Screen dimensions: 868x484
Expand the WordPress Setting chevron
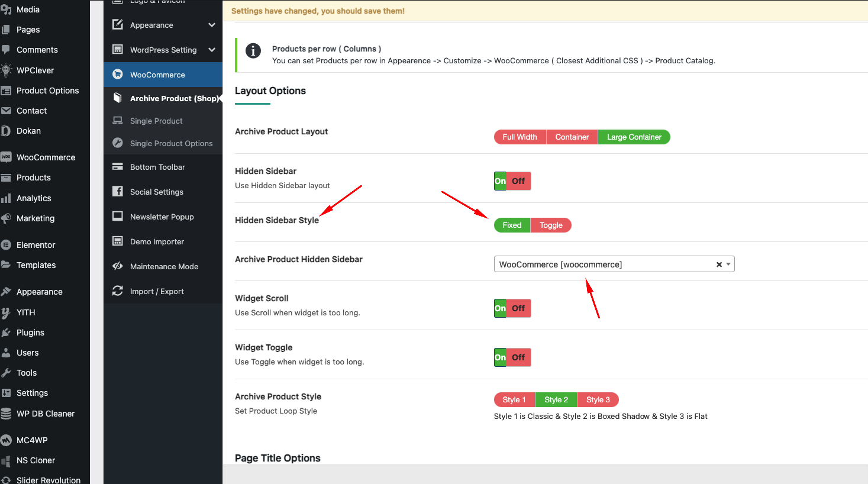(x=212, y=50)
